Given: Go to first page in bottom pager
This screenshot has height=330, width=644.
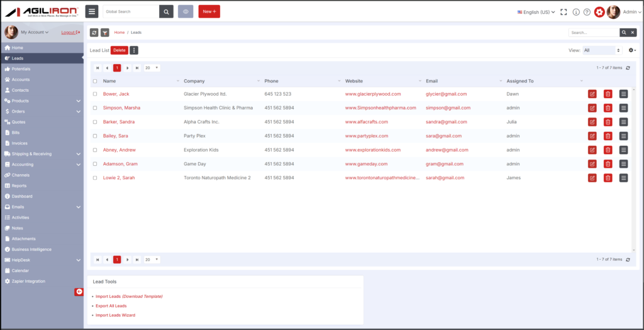Looking at the screenshot, I should pyautogui.click(x=97, y=260).
